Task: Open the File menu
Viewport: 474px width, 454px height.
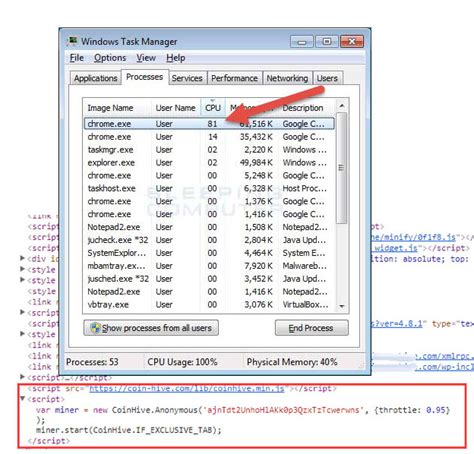Action: point(77,58)
